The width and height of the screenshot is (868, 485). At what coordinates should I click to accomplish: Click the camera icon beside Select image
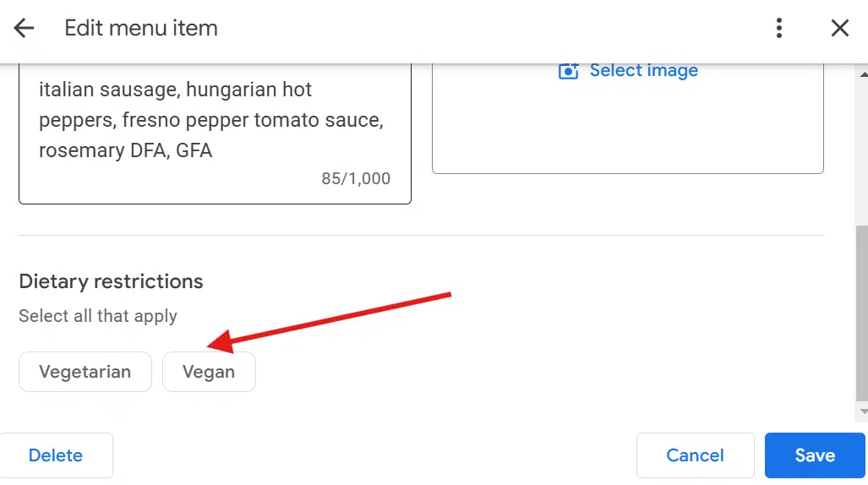point(569,71)
